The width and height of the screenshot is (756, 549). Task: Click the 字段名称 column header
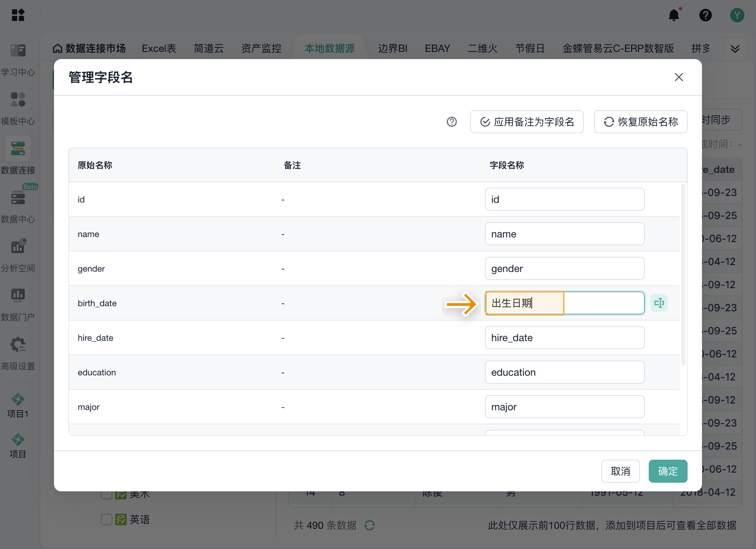[x=507, y=165]
